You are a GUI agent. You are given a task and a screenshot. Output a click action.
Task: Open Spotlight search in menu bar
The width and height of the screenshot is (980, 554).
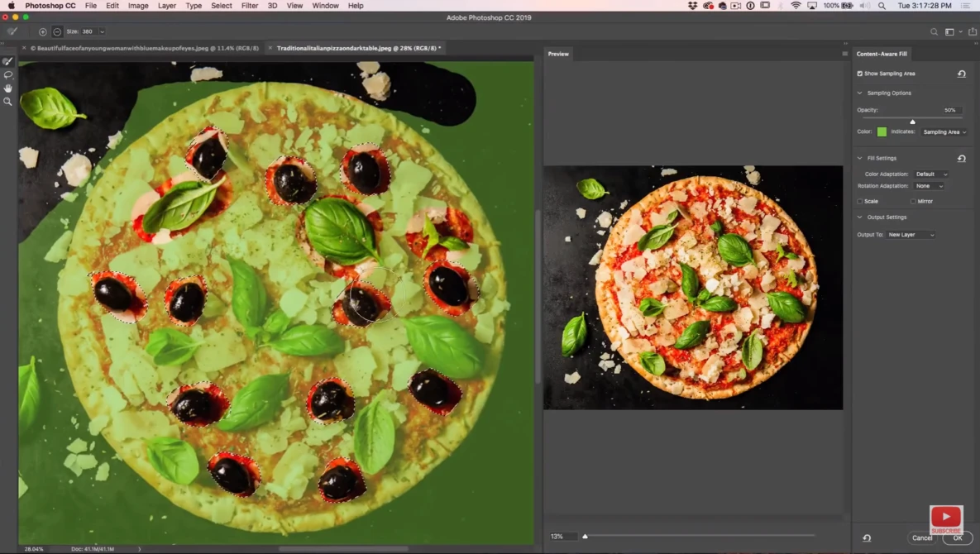(x=882, y=6)
